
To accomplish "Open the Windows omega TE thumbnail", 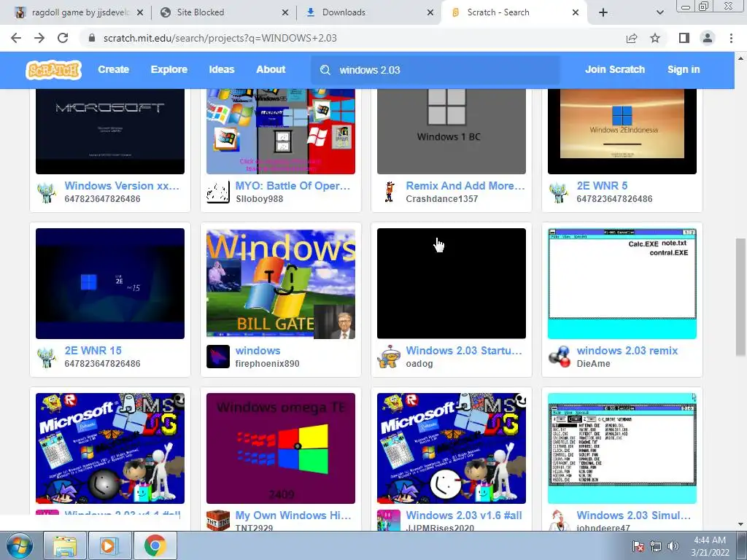I will point(281,448).
